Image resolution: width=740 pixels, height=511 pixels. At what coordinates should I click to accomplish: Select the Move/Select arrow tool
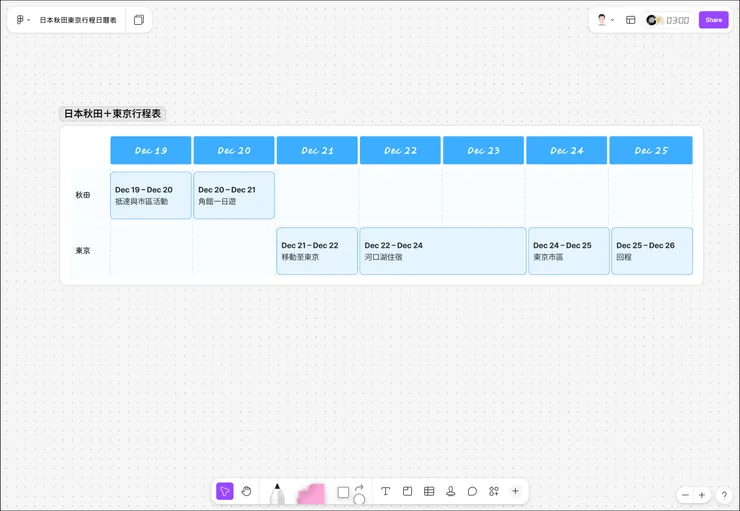[x=225, y=491]
